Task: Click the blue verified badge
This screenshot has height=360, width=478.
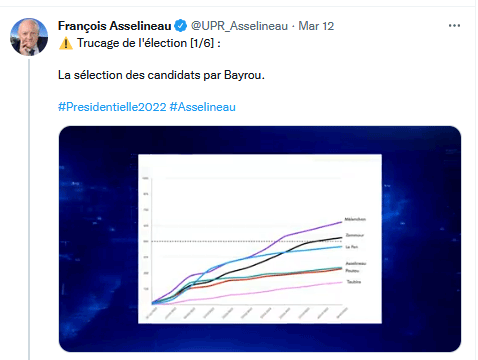Action: click(x=181, y=26)
